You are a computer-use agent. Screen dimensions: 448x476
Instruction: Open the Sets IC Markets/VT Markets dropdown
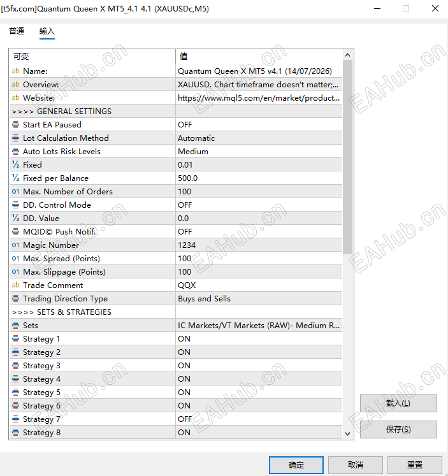pyautogui.click(x=259, y=326)
